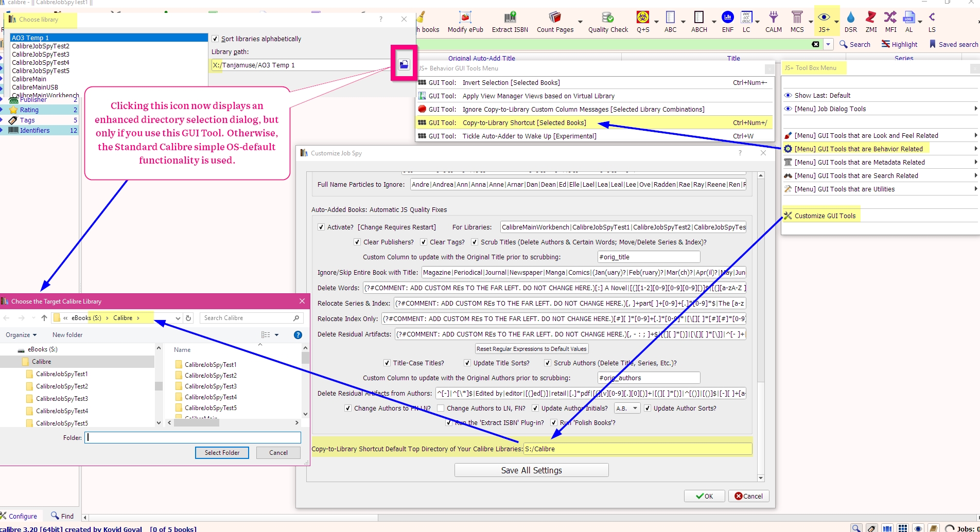Open the MCS column icon
980x532 pixels.
(797, 17)
